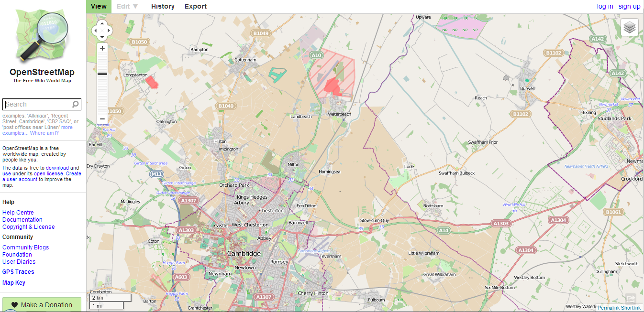644x312 pixels.
Task: Click the sign up link
Action: point(630,6)
